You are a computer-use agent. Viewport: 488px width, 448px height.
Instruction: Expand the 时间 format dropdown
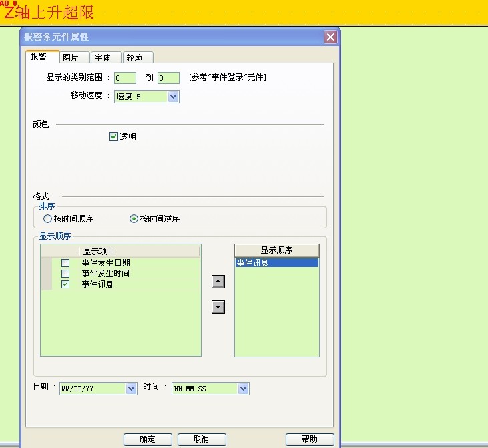tap(243, 389)
